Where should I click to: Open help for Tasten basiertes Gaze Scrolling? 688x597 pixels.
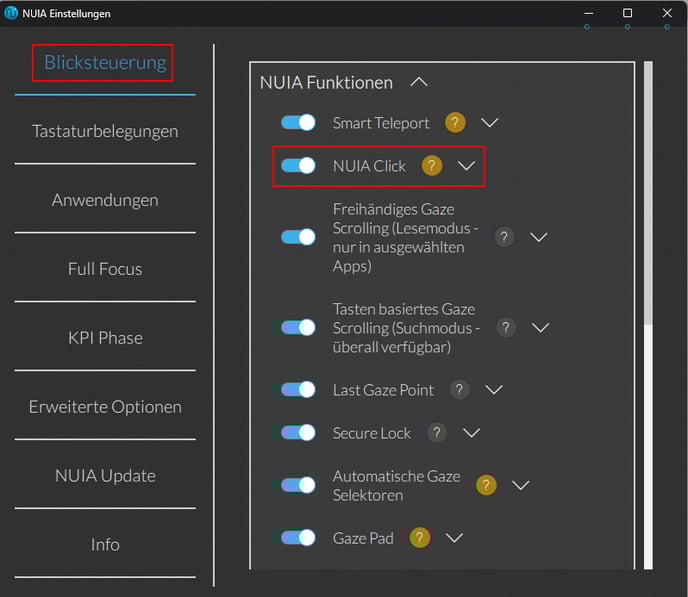tap(506, 328)
